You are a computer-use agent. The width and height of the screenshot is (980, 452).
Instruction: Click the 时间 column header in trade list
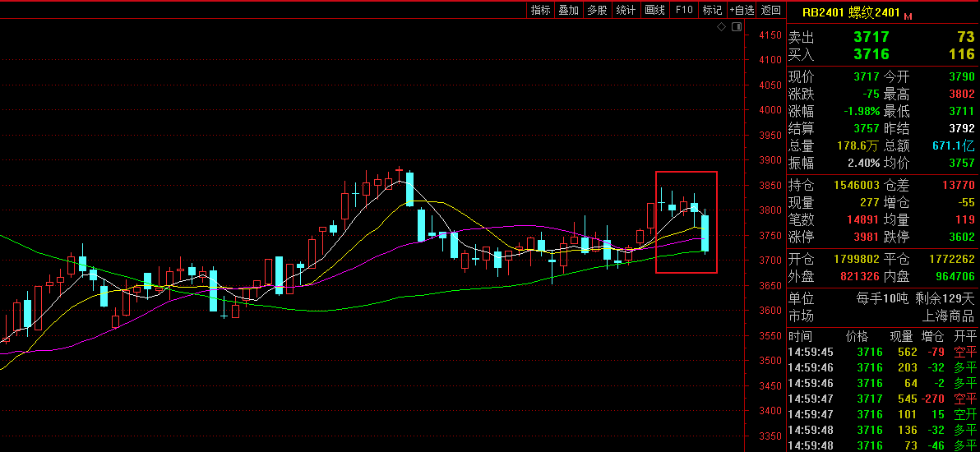[800, 336]
